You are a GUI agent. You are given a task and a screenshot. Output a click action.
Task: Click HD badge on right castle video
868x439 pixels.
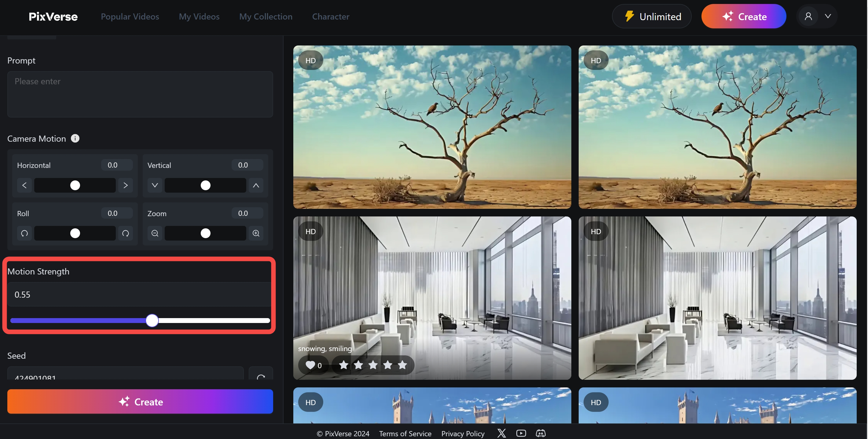pyautogui.click(x=596, y=402)
